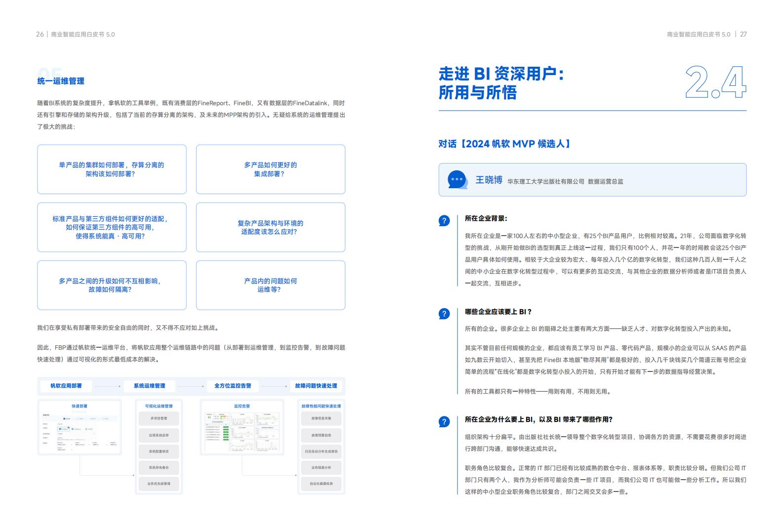The height and width of the screenshot is (532, 784).
Task: Click the 业务链路分析 box
Action: click(321, 467)
